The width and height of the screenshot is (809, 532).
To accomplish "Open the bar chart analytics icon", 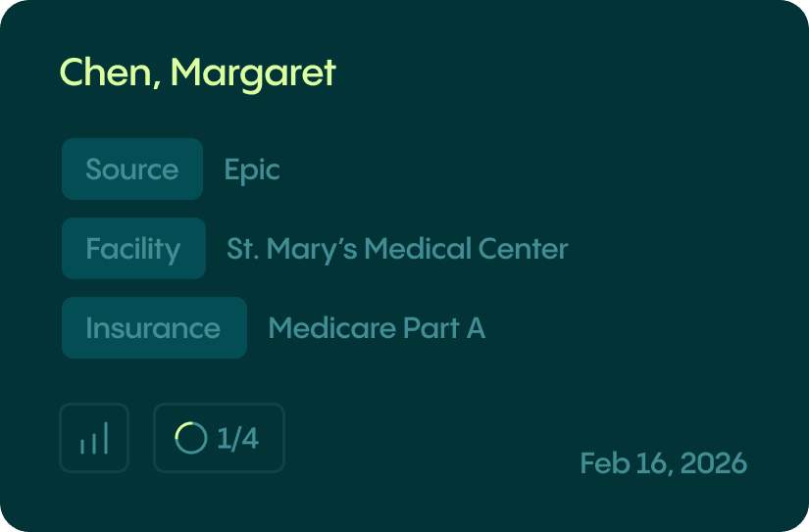I will pyautogui.click(x=94, y=438).
